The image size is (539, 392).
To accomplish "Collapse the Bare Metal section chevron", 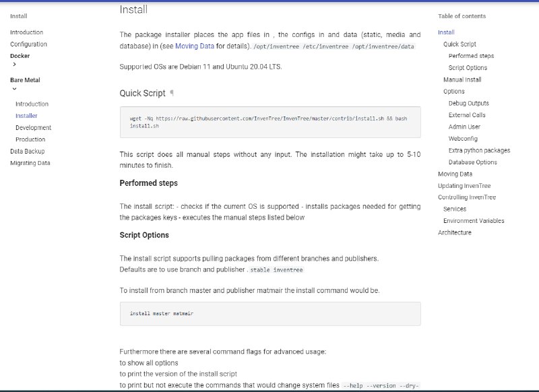I will click(14, 89).
